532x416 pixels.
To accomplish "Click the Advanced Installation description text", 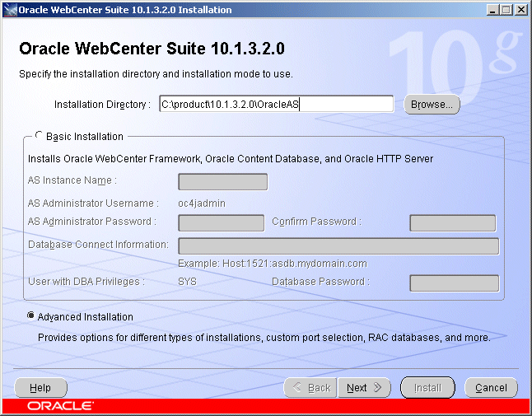I will tap(264, 338).
